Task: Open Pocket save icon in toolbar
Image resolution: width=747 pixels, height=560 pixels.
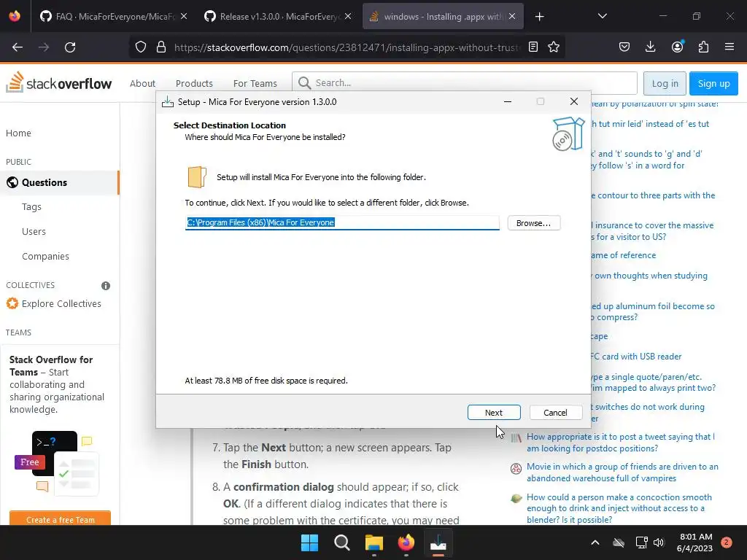Action: 624,47
